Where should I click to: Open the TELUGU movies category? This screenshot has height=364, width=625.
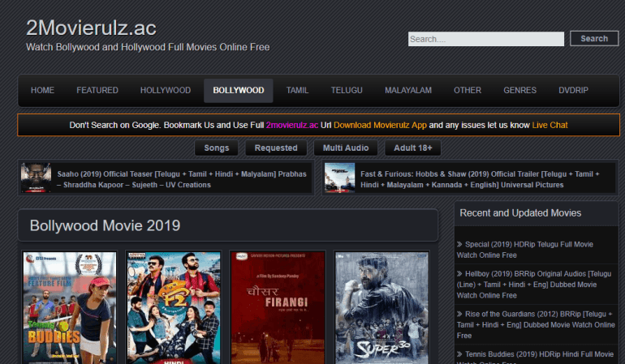347,90
